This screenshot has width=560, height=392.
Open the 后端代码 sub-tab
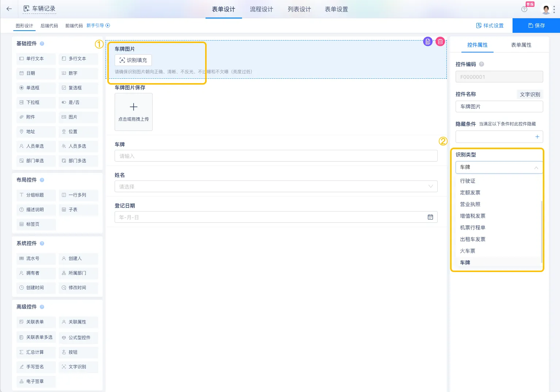tap(49, 26)
